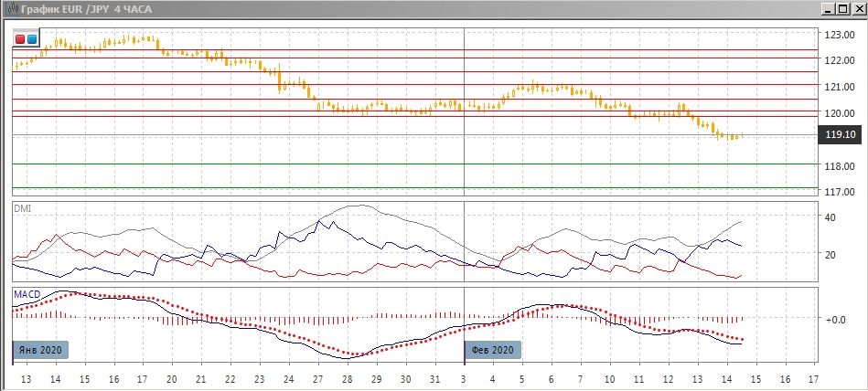868x391 pixels.
Task: Click date label 27 on time axis
Action: [x=318, y=379]
